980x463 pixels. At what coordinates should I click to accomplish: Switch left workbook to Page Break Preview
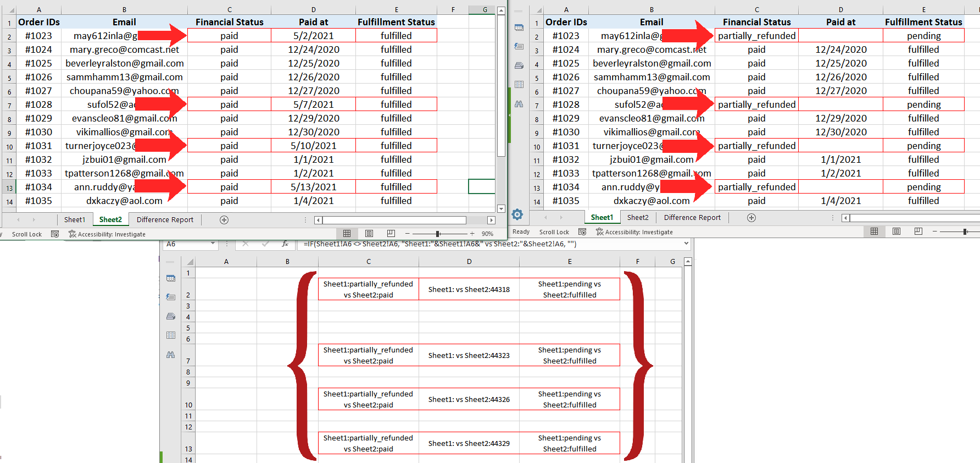coord(391,234)
